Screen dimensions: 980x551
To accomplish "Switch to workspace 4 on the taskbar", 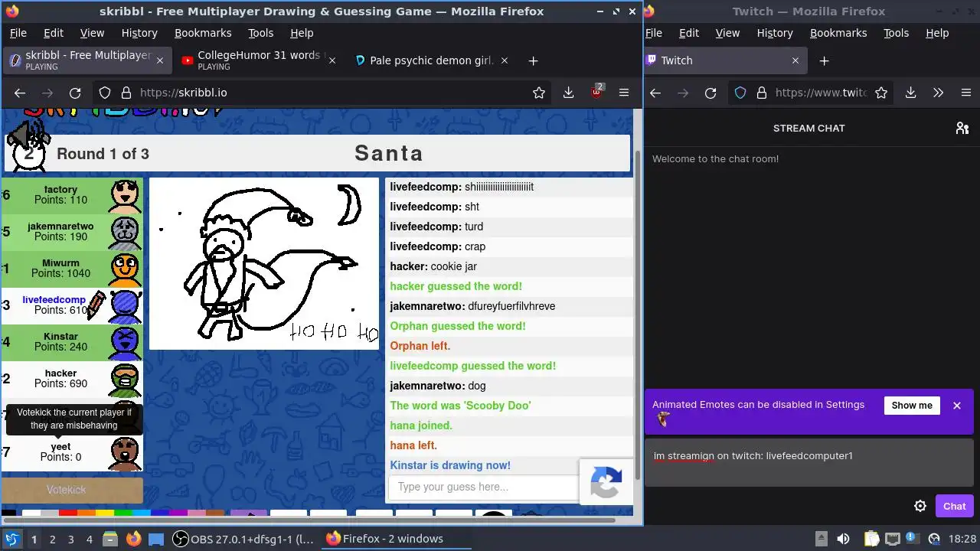I will coord(89,539).
